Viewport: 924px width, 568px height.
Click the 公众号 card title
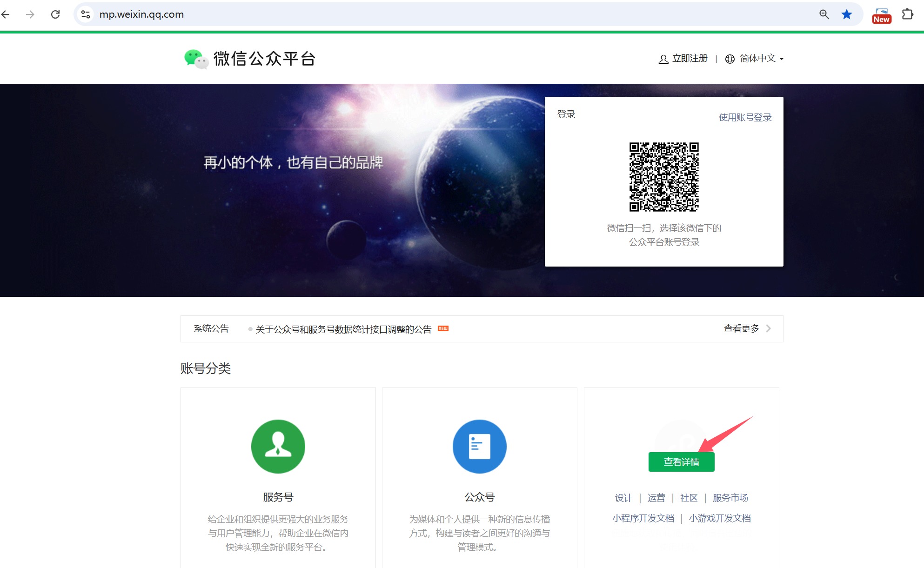tap(480, 497)
